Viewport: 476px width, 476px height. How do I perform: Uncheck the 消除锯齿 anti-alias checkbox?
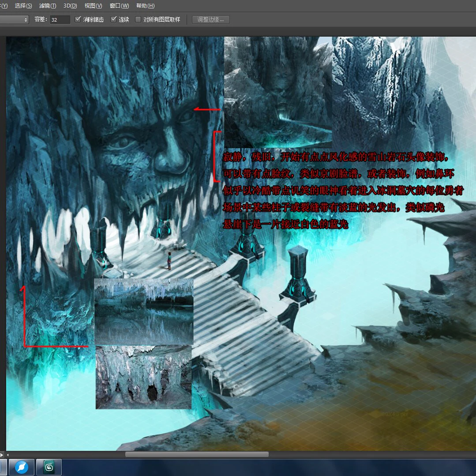(x=78, y=19)
